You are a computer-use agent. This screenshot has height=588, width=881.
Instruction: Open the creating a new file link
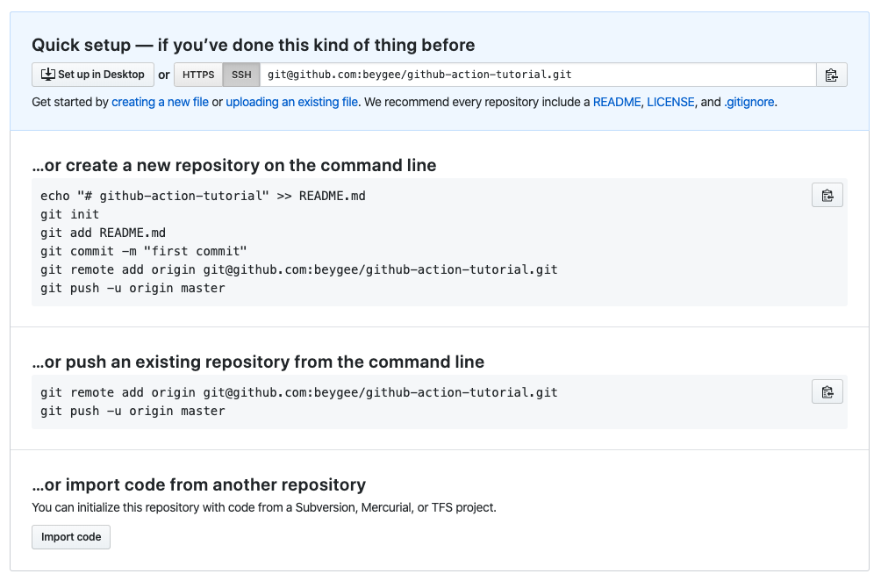click(x=160, y=102)
